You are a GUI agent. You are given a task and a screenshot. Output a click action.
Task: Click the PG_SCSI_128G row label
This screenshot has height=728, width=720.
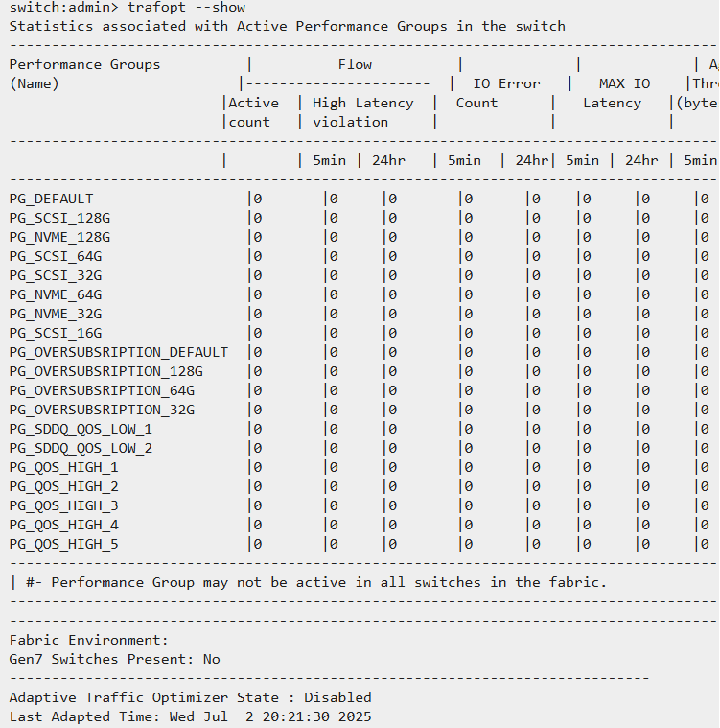[x=59, y=218]
